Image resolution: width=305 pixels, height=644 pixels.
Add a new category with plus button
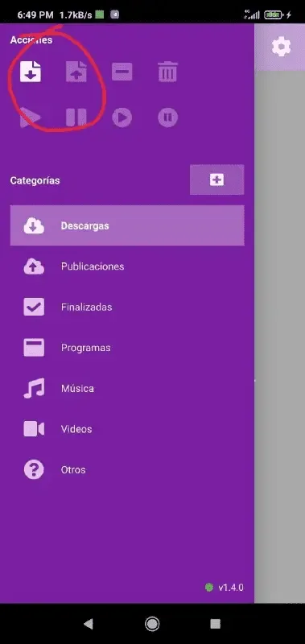pyautogui.click(x=216, y=180)
